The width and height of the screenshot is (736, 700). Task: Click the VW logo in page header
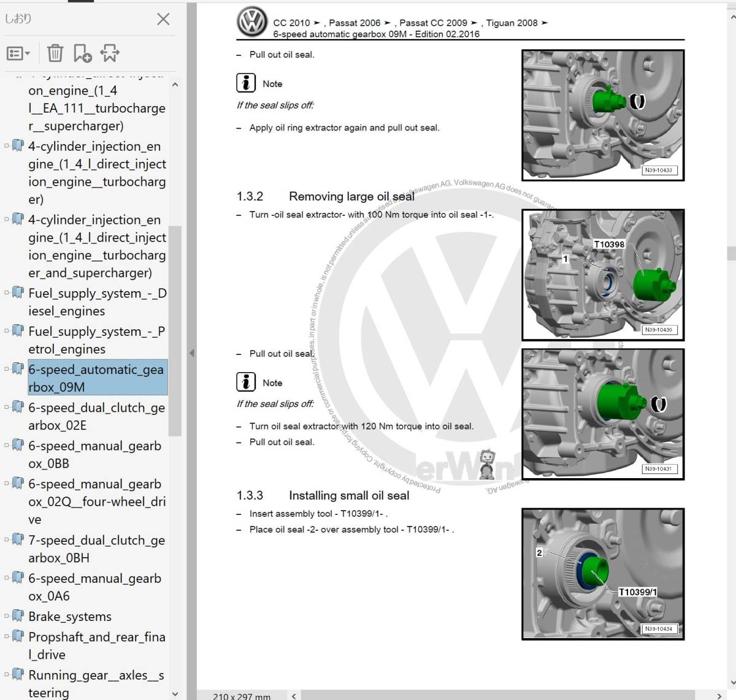tap(252, 23)
